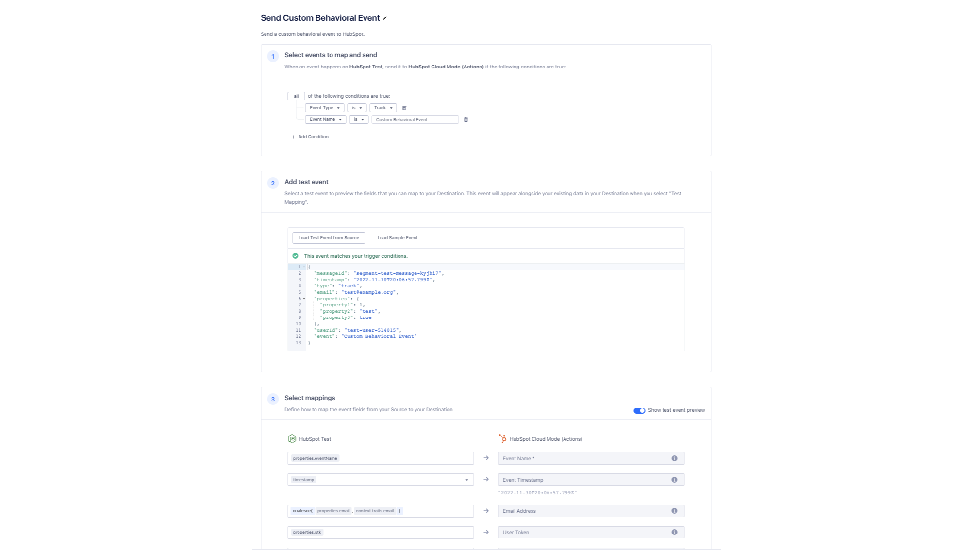The height and width of the screenshot is (551, 980).
Task: Click the Add Condition link
Action: (310, 137)
